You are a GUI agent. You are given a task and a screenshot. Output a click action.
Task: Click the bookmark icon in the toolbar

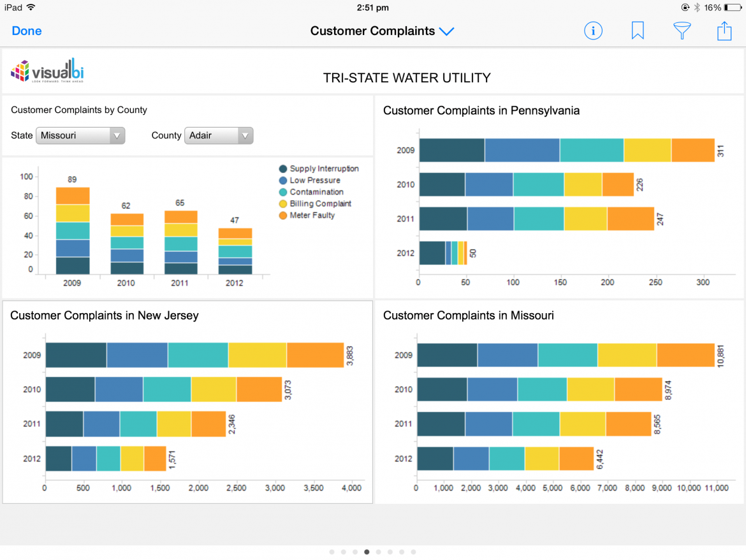pos(638,30)
